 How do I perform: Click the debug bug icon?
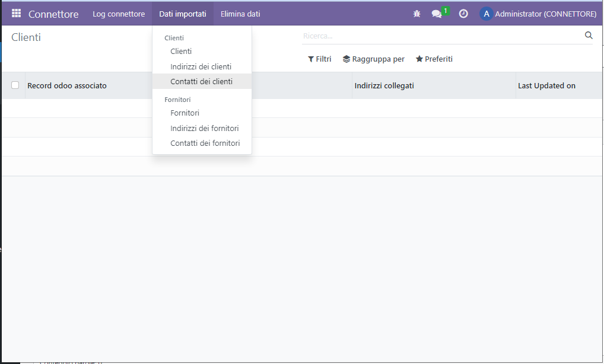click(x=417, y=14)
